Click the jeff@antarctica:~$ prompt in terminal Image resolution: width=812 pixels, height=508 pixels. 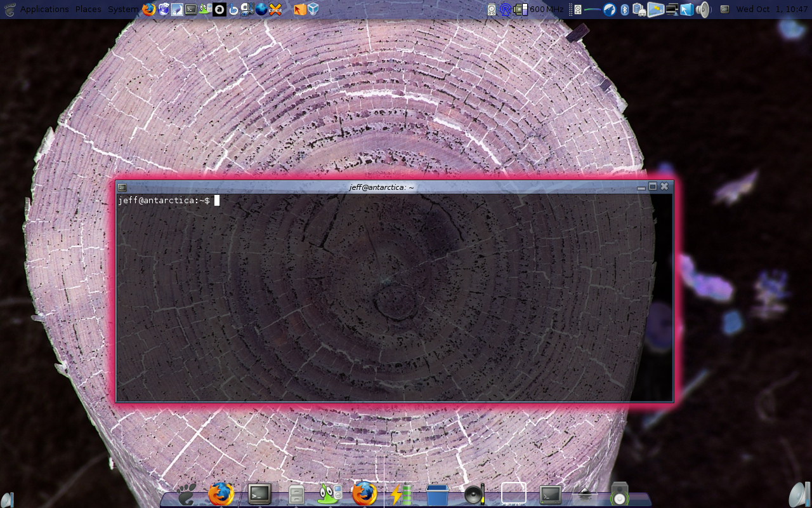[164, 201]
